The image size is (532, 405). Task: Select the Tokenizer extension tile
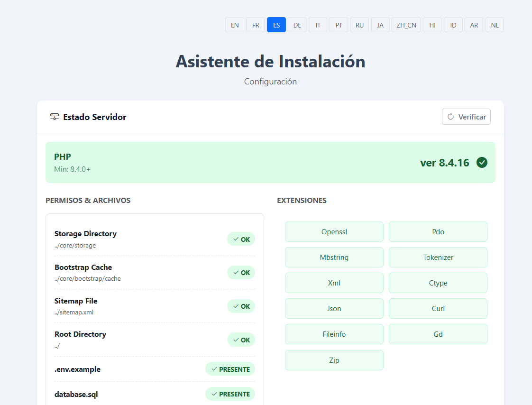(438, 258)
